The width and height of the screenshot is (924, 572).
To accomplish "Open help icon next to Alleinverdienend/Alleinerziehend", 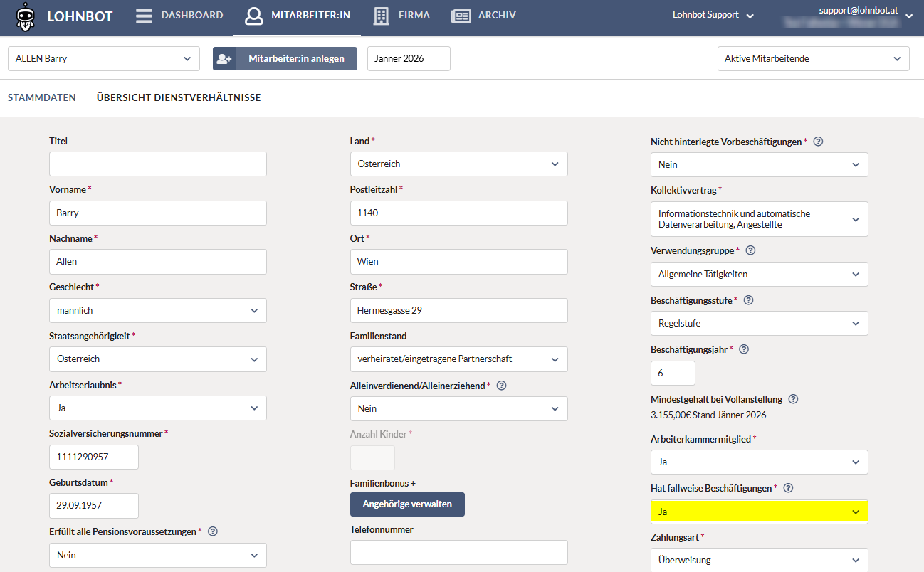I will (501, 386).
